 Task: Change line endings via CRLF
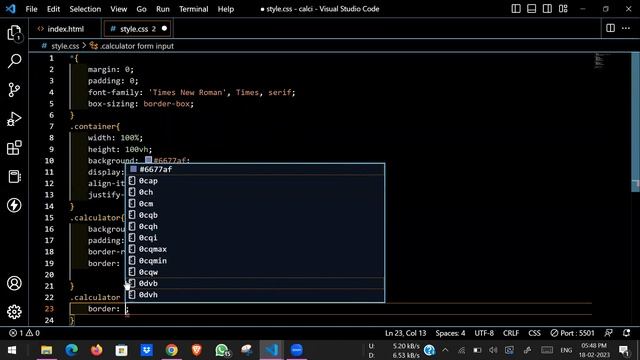coord(511,333)
